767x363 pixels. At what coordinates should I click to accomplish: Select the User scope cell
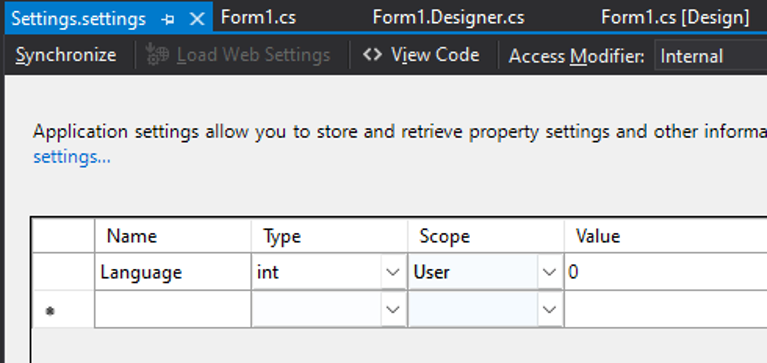(x=474, y=272)
